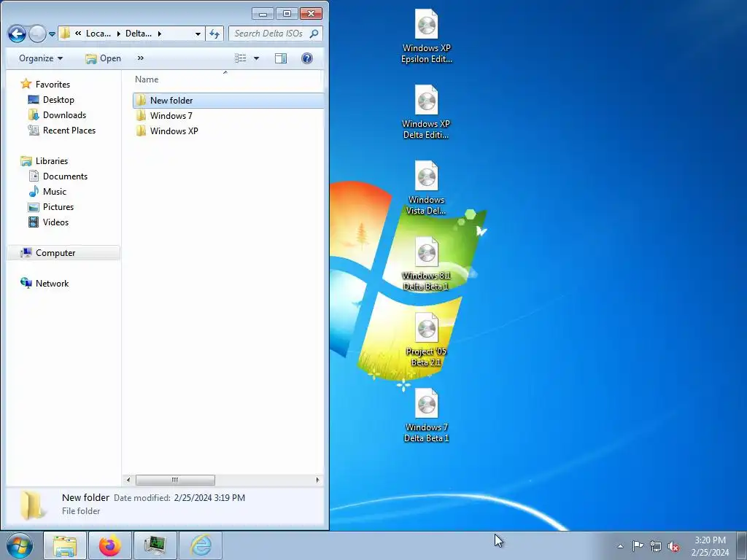Select the Windows XP folder

click(x=174, y=131)
